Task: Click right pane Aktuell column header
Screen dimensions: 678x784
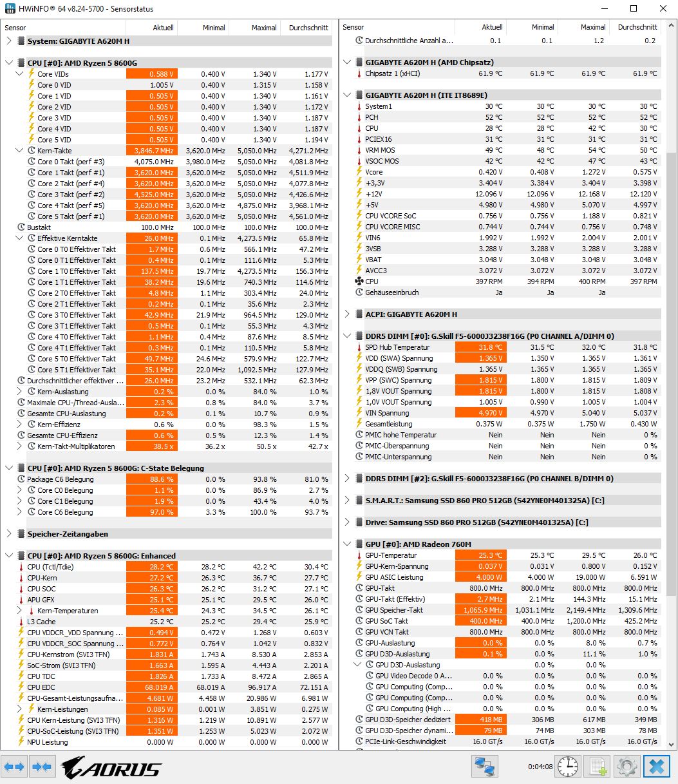Action: coord(481,27)
